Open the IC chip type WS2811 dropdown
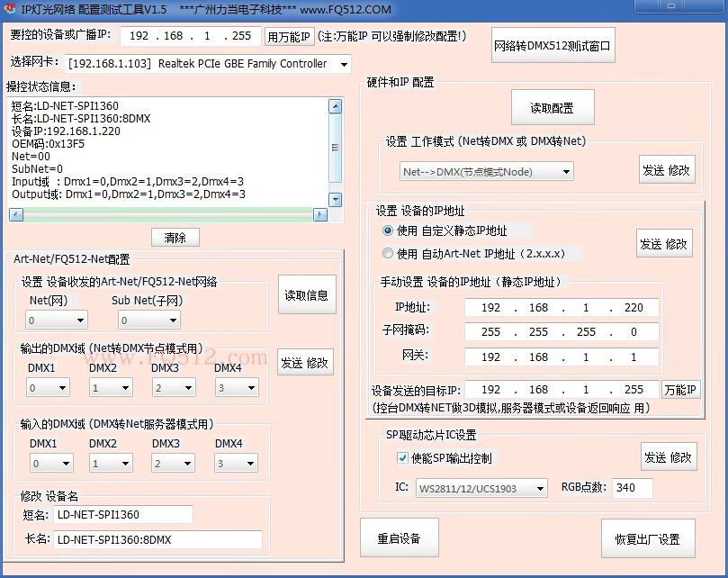Image resolution: width=728 pixels, height=578 pixels. [x=540, y=489]
